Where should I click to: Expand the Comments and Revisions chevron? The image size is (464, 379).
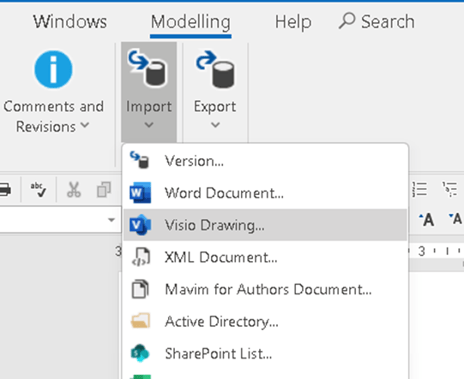[85, 125]
